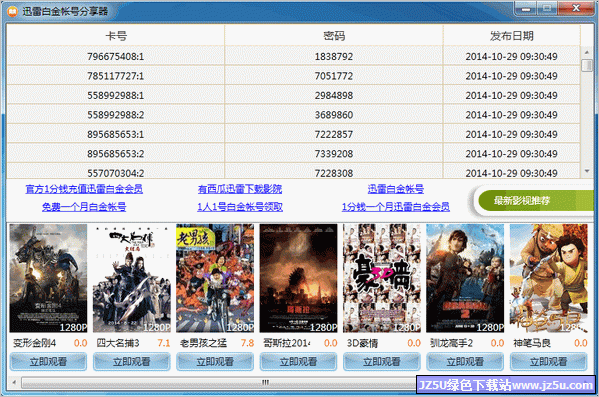Select card number 558992988:1
Image resolution: width=599 pixels, height=397 pixels.
tap(116, 96)
